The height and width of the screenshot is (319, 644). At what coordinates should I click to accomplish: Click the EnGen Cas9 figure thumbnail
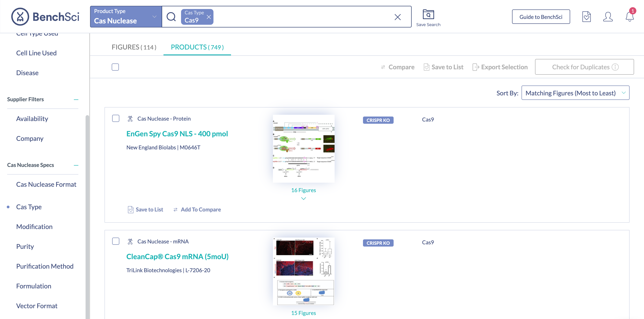303,149
